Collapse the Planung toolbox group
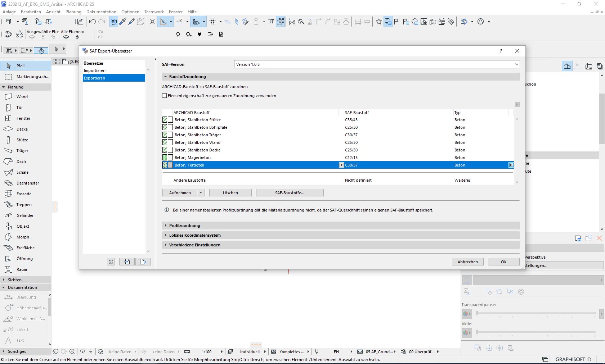 4,87
